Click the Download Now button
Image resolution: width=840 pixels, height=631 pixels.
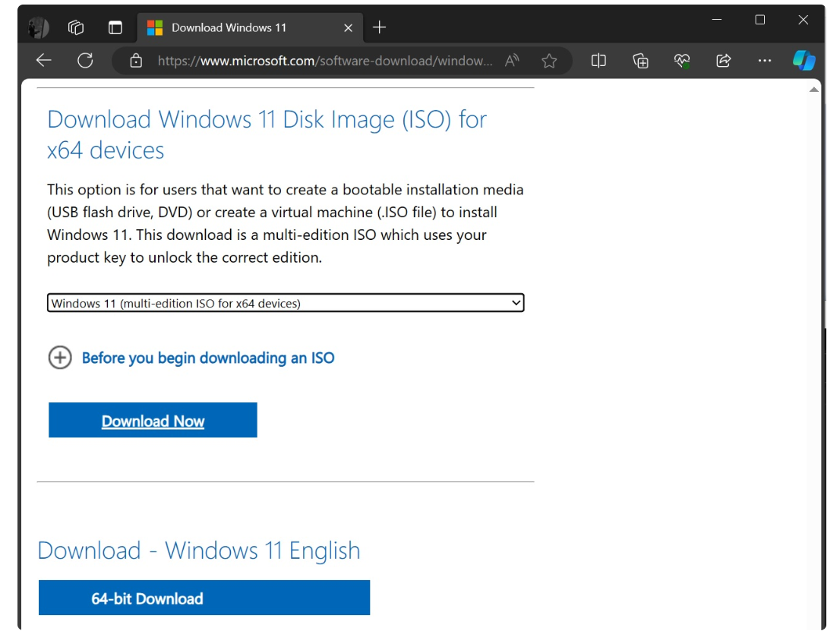coord(153,420)
